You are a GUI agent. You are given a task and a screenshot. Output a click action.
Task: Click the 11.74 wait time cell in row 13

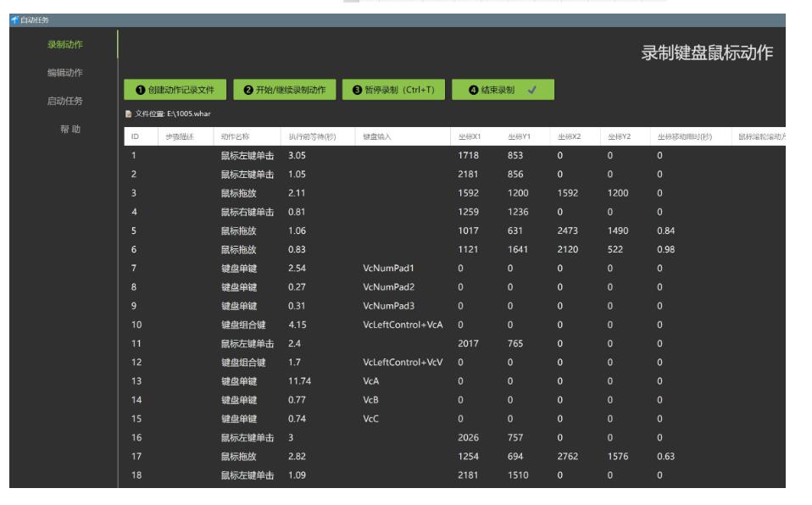[x=299, y=381]
